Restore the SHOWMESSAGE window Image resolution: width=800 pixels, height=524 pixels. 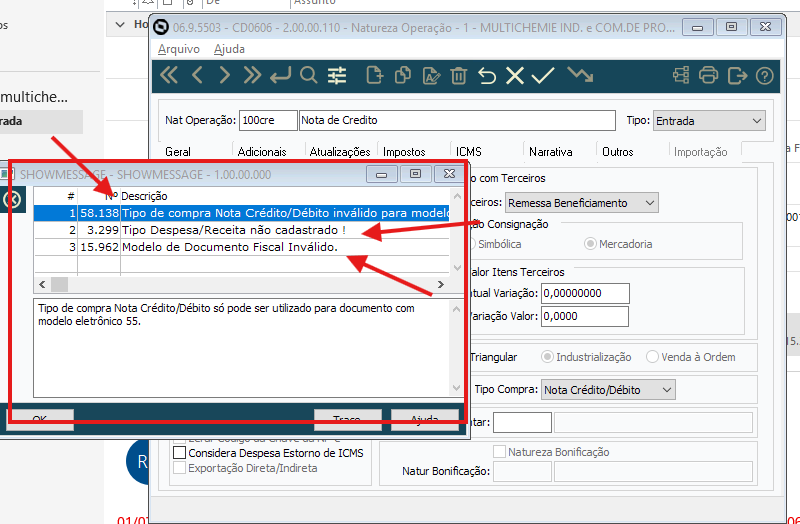pos(415,174)
